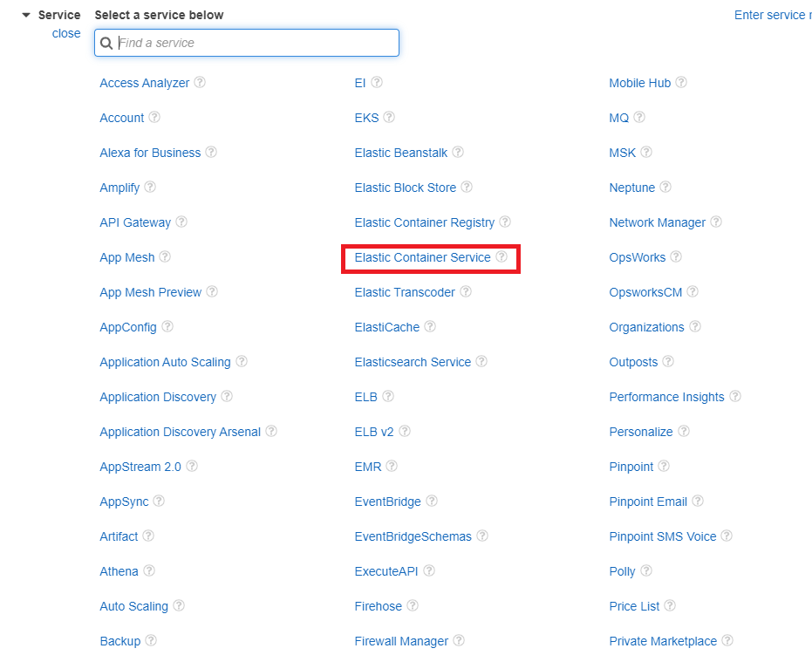Click the help icon beside Application Auto Scaling
Viewport: 812px width, 662px height.
tap(242, 362)
